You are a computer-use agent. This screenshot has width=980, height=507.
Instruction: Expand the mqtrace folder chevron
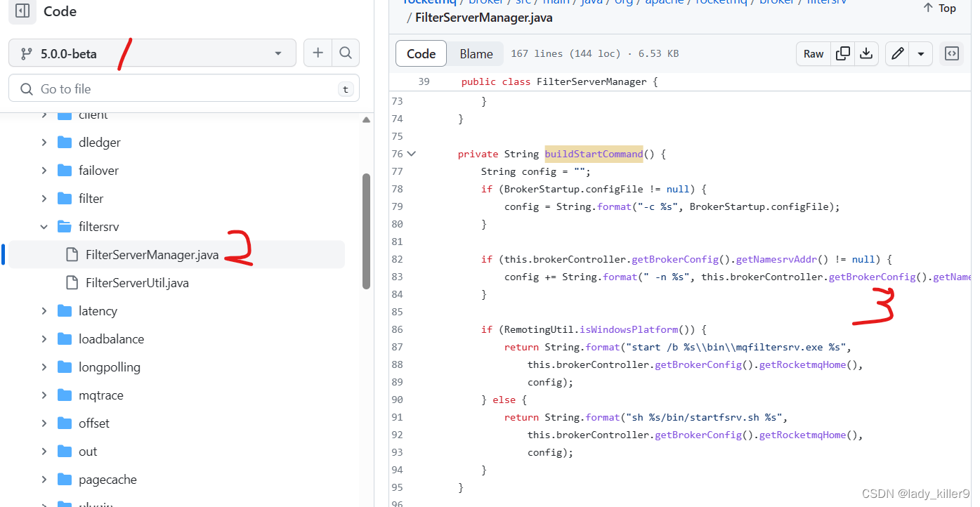44,395
